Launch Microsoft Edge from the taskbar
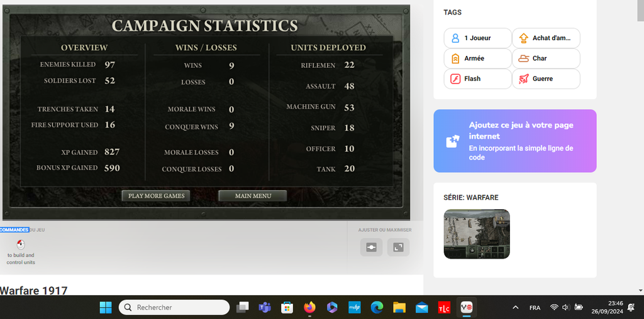The width and height of the screenshot is (644, 319). (x=377, y=307)
